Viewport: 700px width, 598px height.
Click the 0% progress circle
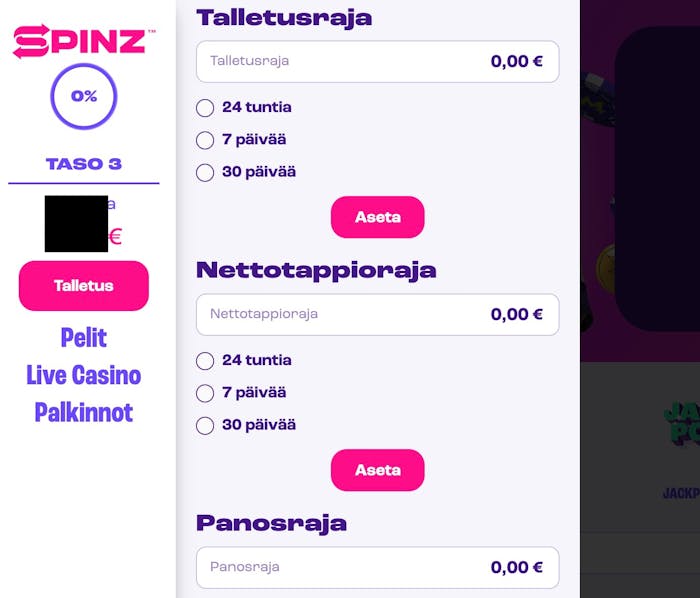pos(84,97)
